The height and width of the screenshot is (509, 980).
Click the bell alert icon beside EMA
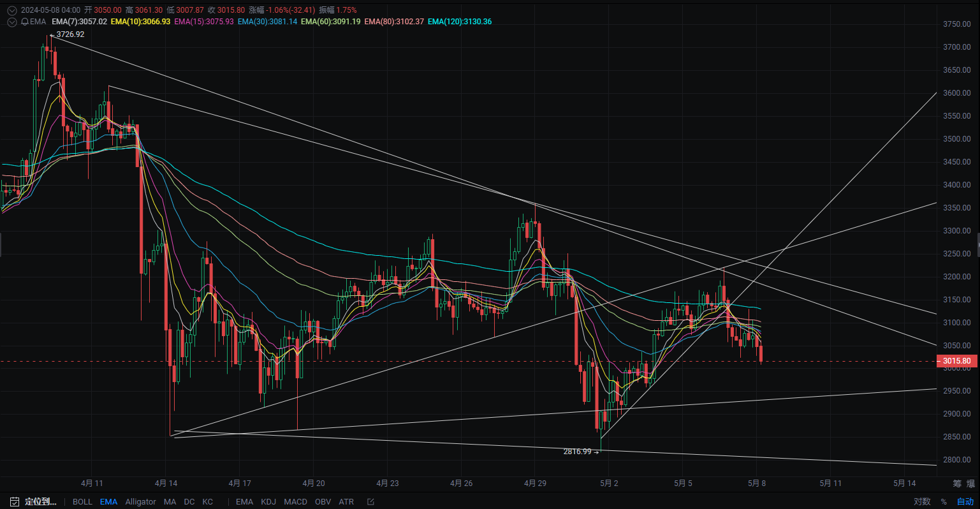[x=25, y=22]
